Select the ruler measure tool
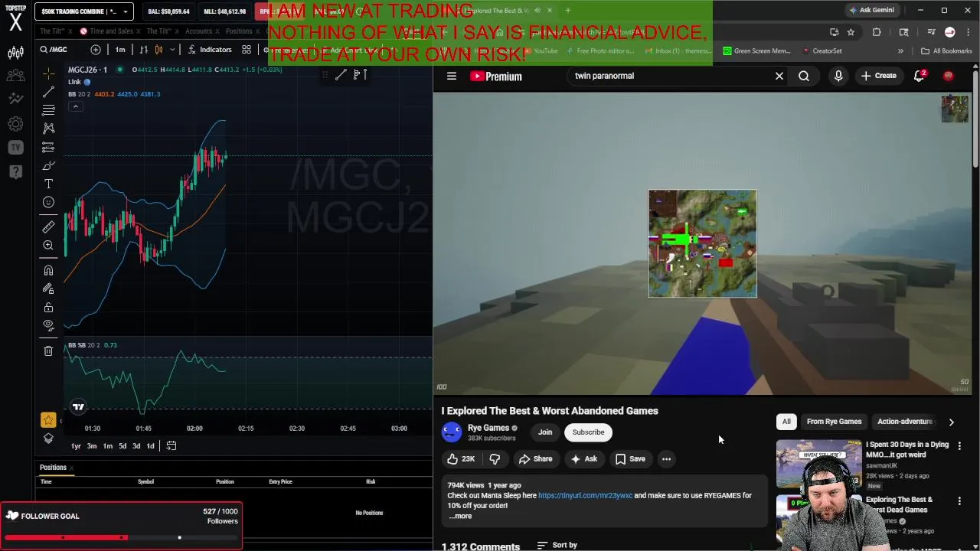 tap(48, 227)
